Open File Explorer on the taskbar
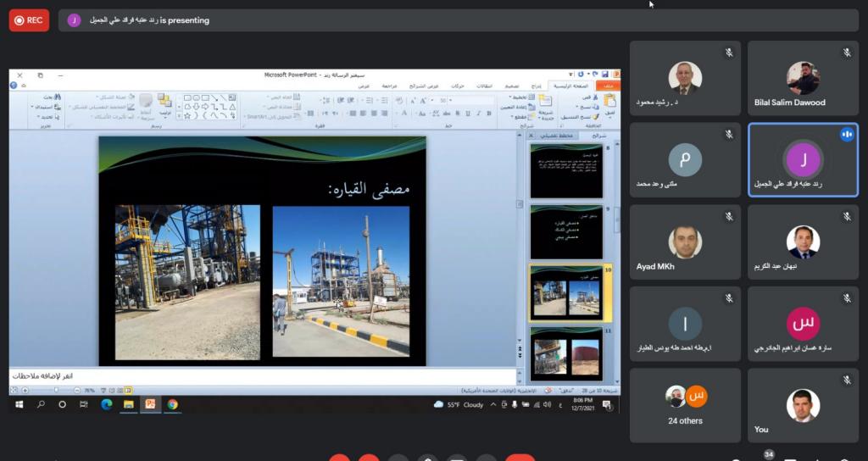This screenshot has width=868, height=461. (x=128, y=405)
